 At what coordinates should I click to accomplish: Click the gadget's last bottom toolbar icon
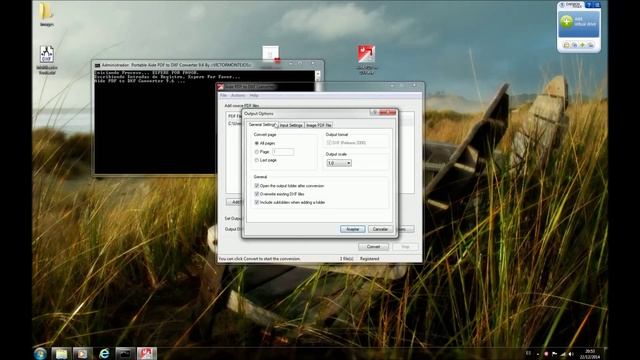coord(591,45)
